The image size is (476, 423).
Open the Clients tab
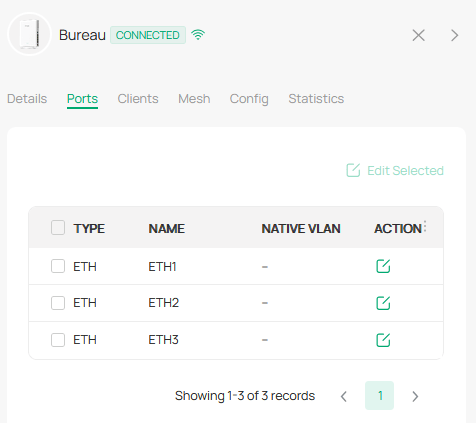click(138, 99)
